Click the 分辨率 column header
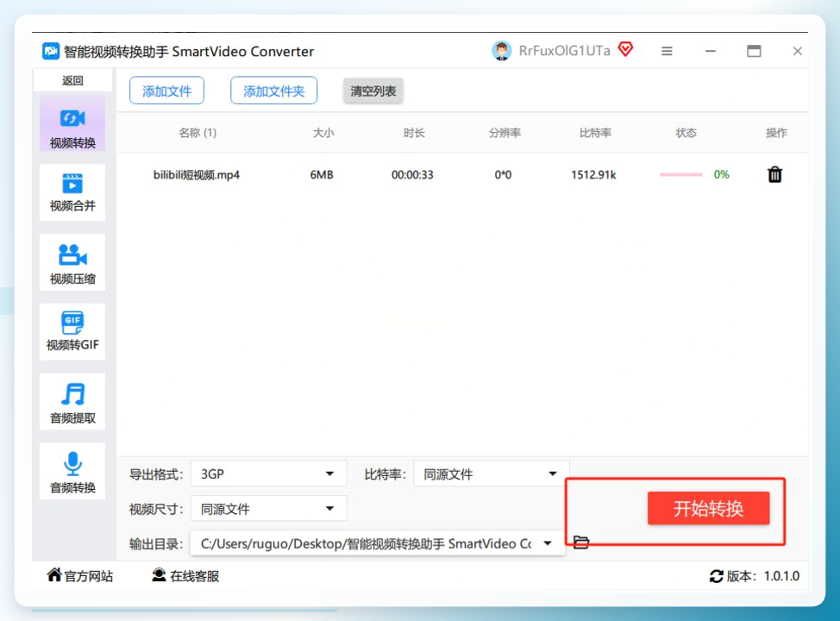Screen dimensions: 840x621 (x=505, y=133)
